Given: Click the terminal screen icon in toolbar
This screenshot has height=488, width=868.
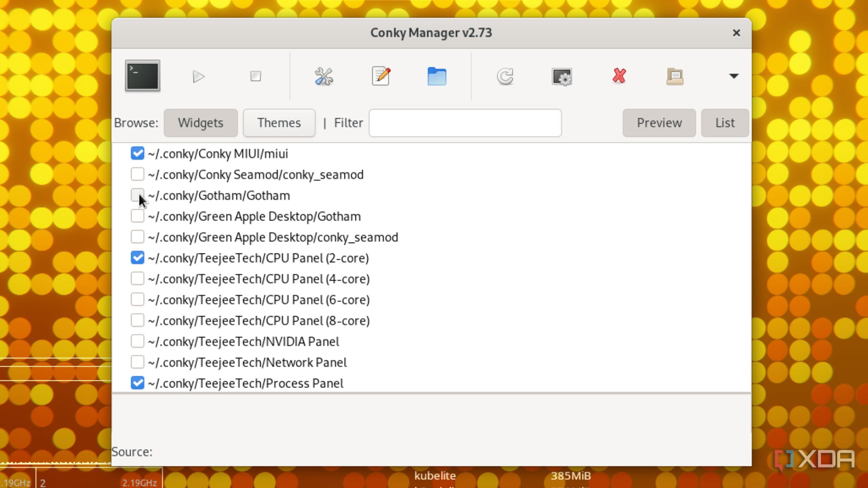Looking at the screenshot, I should pos(142,76).
